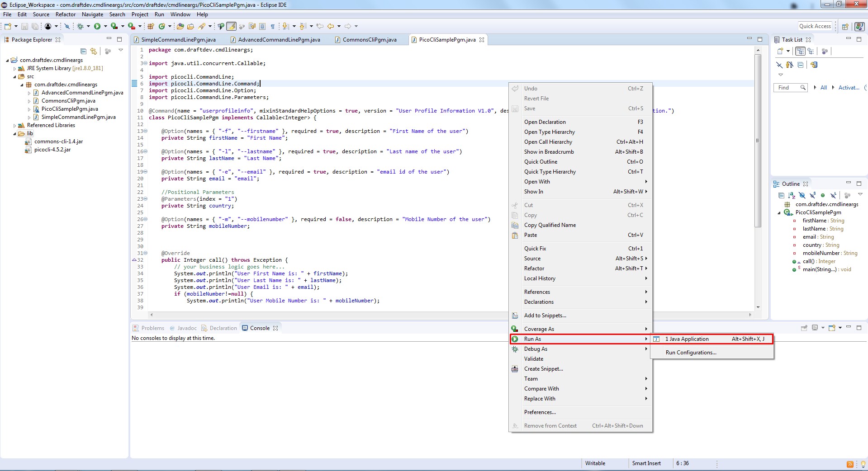Save the file with the Save toolbar icon

24,26
